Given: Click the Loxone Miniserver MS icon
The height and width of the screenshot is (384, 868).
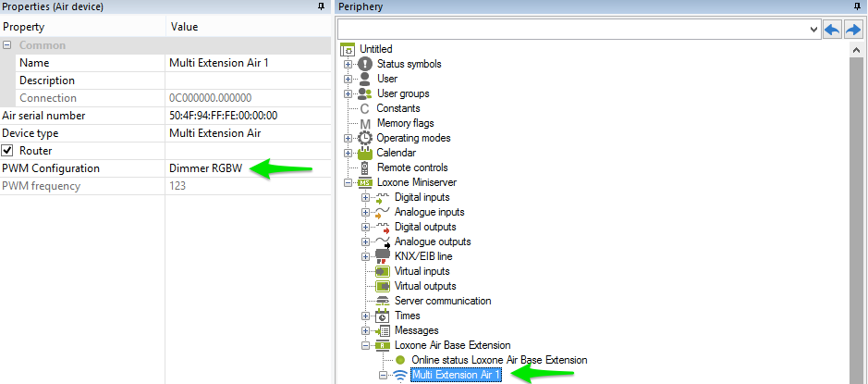Looking at the screenshot, I should coord(365,182).
